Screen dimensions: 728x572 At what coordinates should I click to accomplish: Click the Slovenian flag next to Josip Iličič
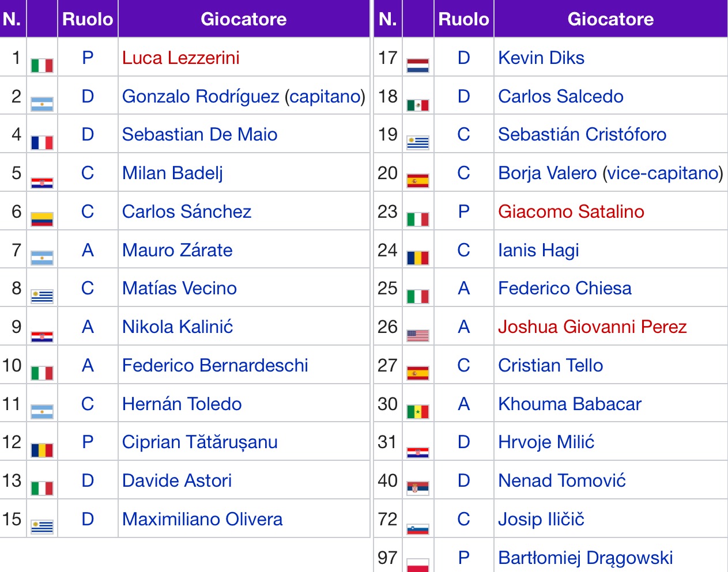point(418,528)
